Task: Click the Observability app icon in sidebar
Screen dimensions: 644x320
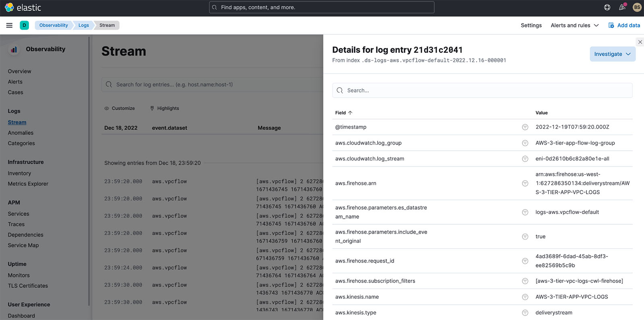Action: (x=14, y=49)
